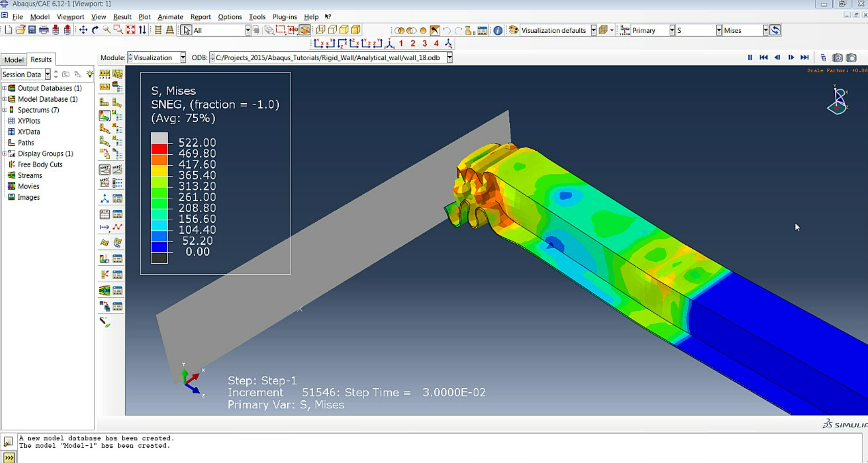
Task: Select XYPlots in the results tree
Action: pyautogui.click(x=29, y=121)
